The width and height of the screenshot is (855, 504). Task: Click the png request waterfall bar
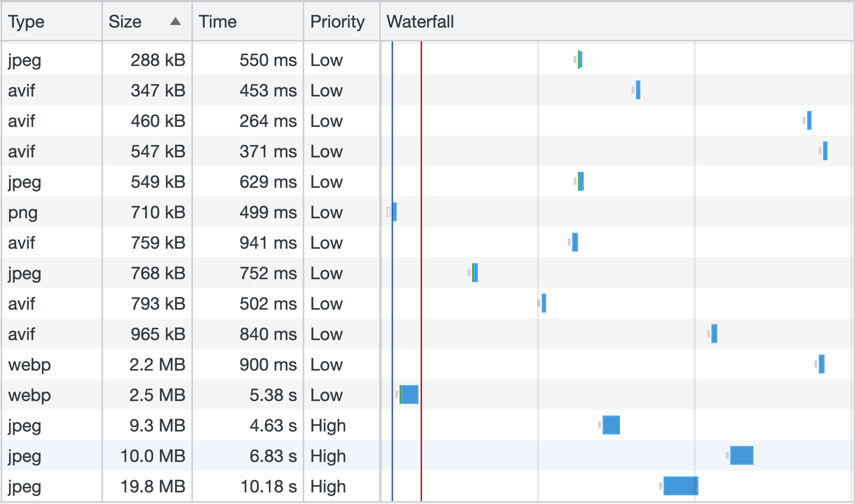[395, 212]
